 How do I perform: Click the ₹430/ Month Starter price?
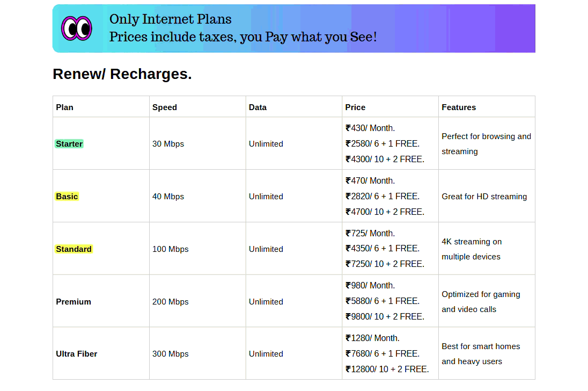pyautogui.click(x=370, y=128)
